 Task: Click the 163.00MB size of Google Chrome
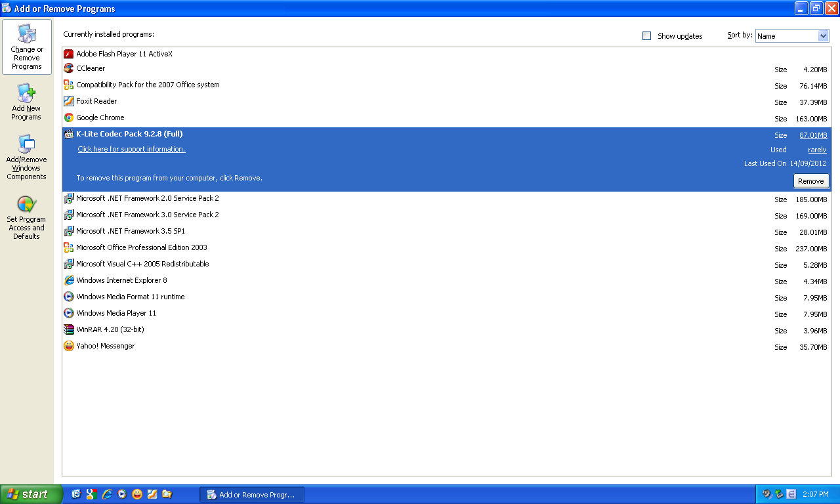(811, 119)
